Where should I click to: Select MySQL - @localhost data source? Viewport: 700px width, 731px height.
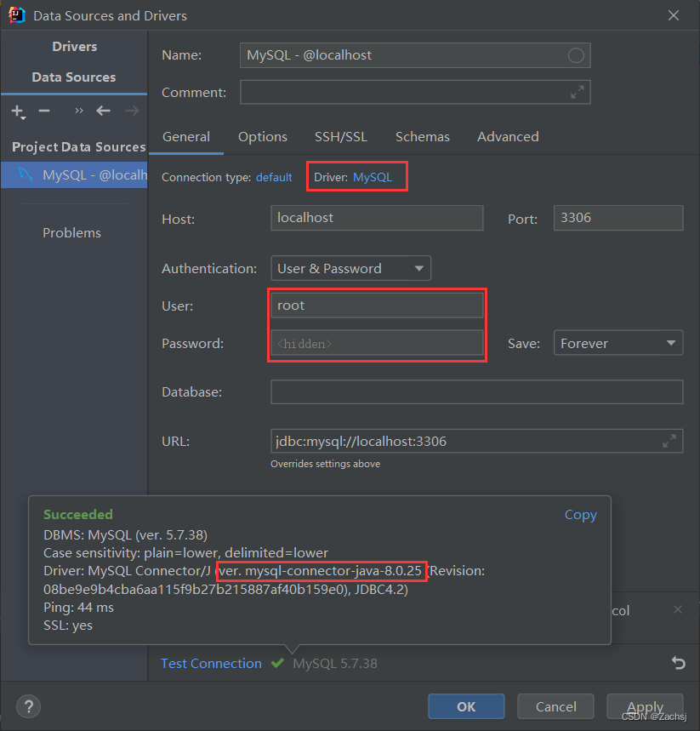[74, 174]
